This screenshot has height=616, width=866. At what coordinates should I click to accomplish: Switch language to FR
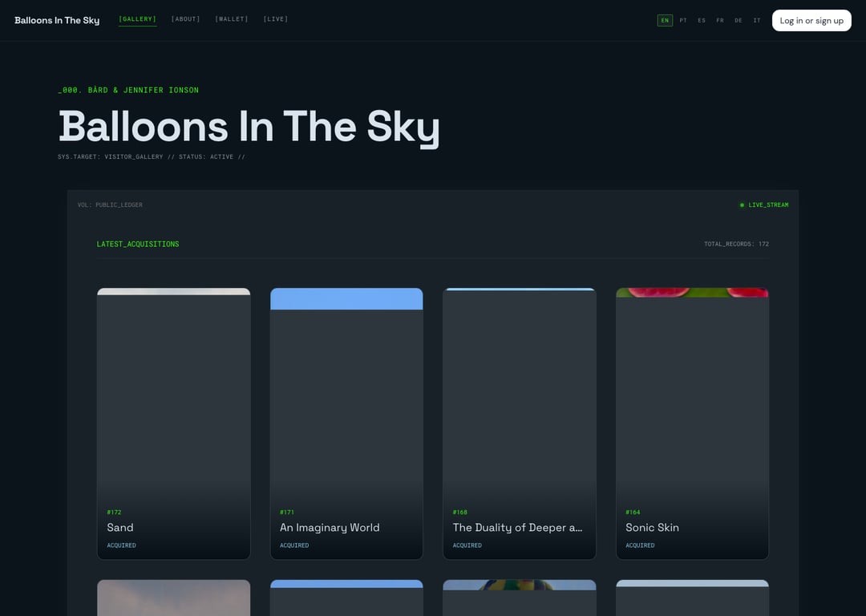tap(720, 20)
